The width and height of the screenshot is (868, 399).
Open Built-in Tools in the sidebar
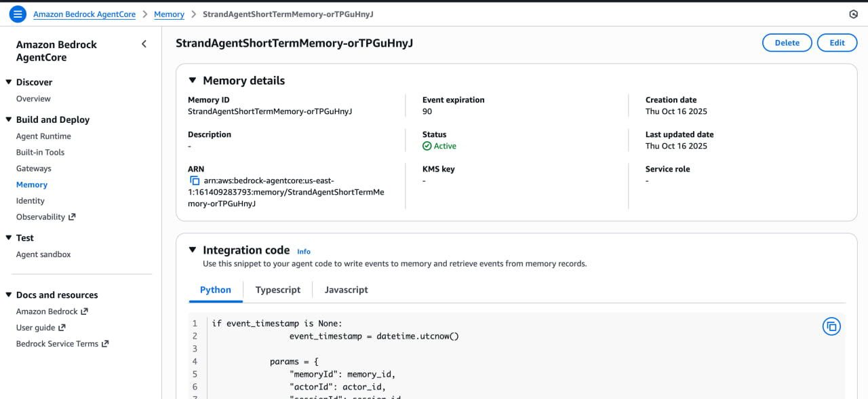(40, 153)
